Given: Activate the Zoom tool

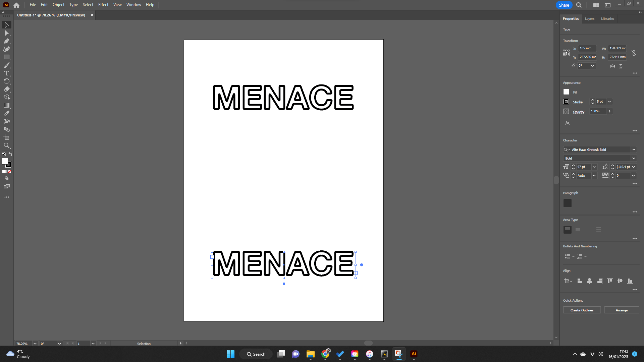Looking at the screenshot, I should (x=7, y=146).
